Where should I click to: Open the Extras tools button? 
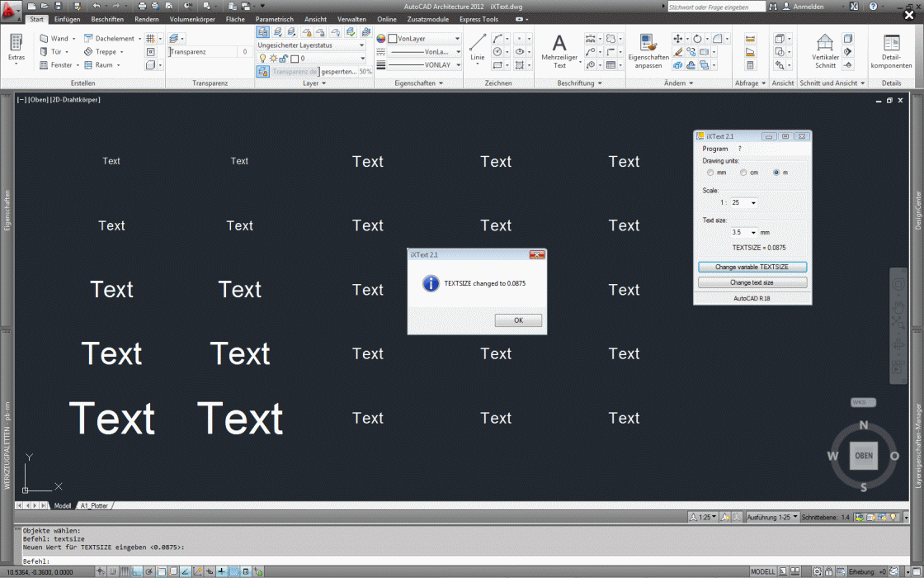[x=16, y=49]
